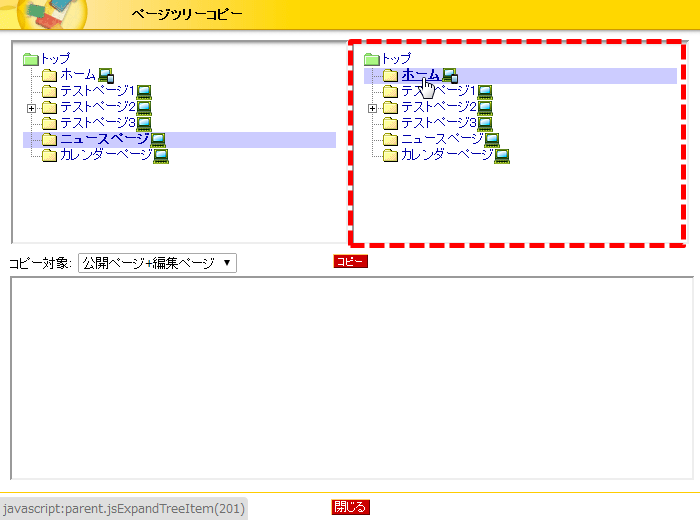Click テストページ3 folder icon in right tree

pyautogui.click(x=391, y=123)
